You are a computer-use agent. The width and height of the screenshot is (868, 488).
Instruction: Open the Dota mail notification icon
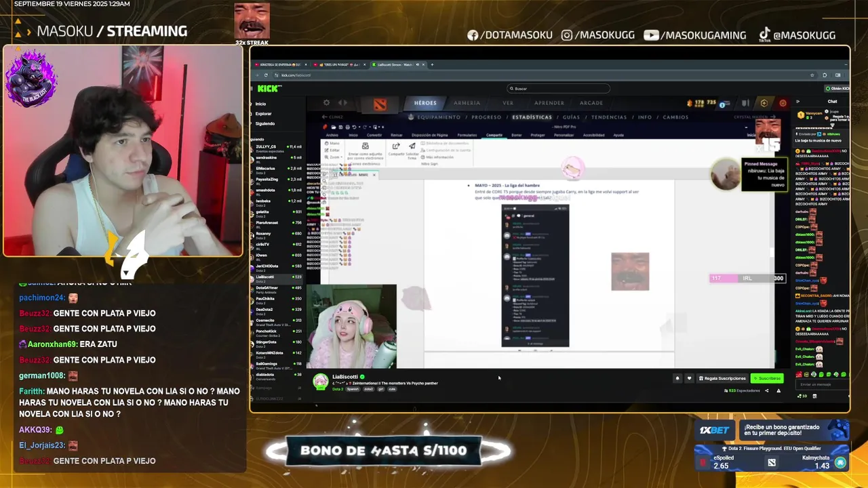tap(724, 104)
